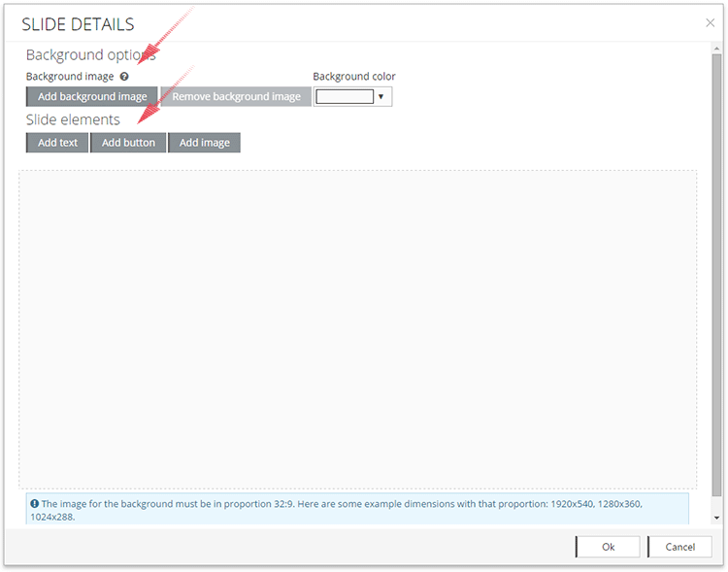The height and width of the screenshot is (572, 728).
Task: Click the help icon beside Background image
Action: [x=124, y=77]
